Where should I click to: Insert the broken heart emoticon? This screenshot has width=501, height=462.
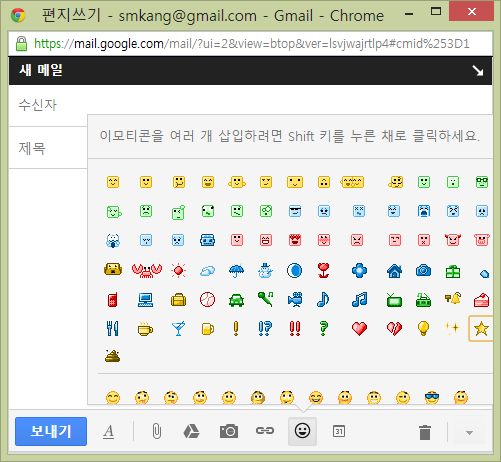pos(394,329)
